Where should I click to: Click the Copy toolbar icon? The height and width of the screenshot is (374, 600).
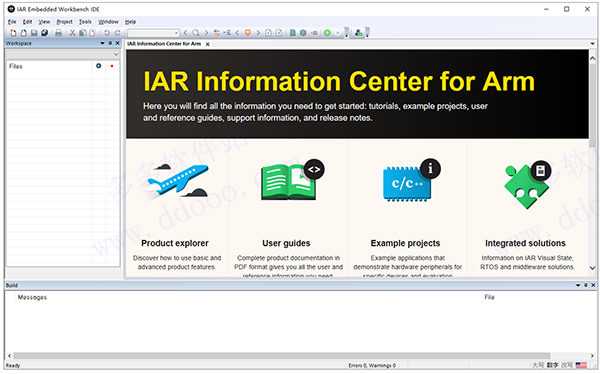tap(83, 33)
